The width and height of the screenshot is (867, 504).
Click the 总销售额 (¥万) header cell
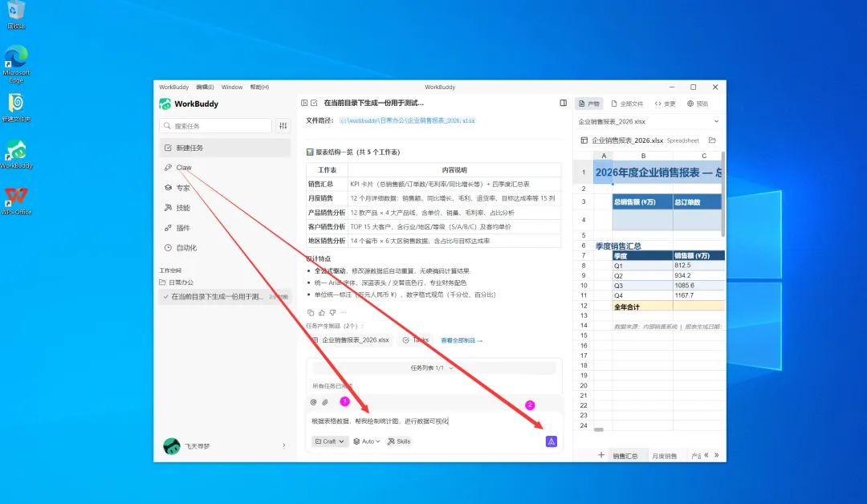pyautogui.click(x=642, y=202)
